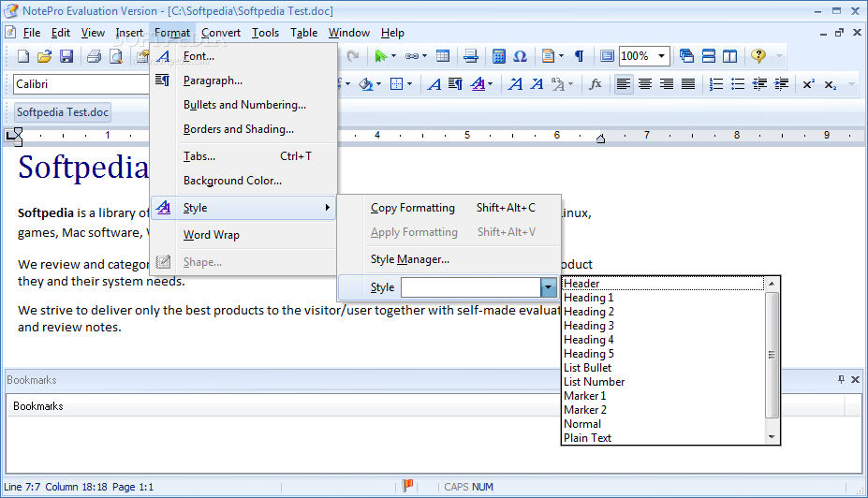Open Style Manager... from the submenu
The height and width of the screenshot is (498, 868).
[409, 259]
